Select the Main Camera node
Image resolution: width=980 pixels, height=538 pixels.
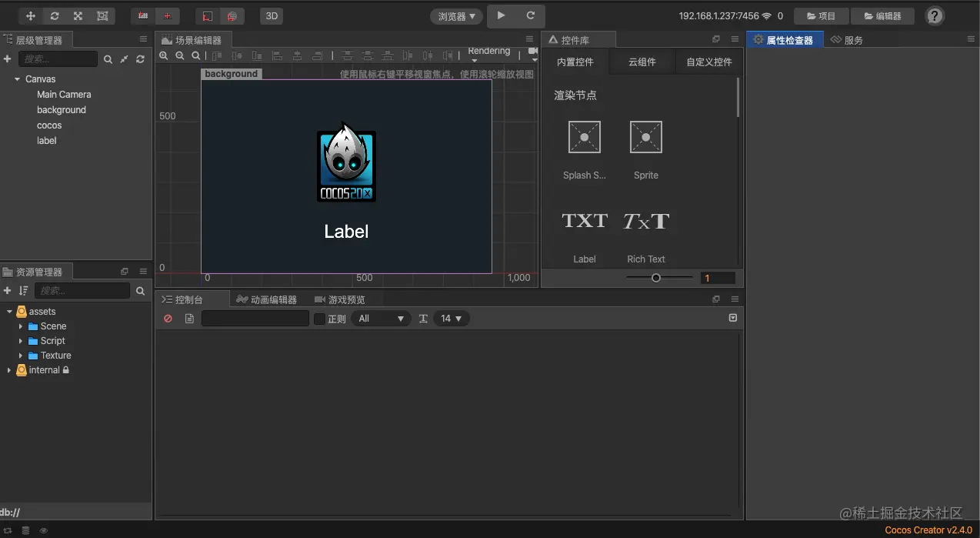point(64,95)
